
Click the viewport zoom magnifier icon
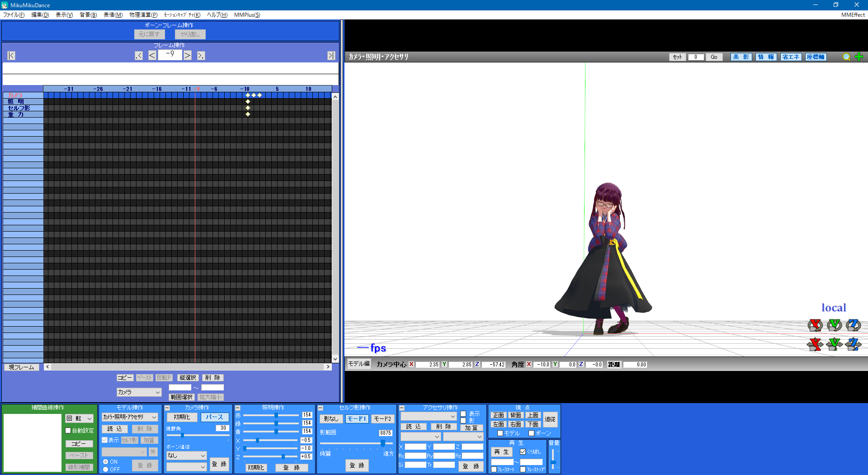pos(846,57)
